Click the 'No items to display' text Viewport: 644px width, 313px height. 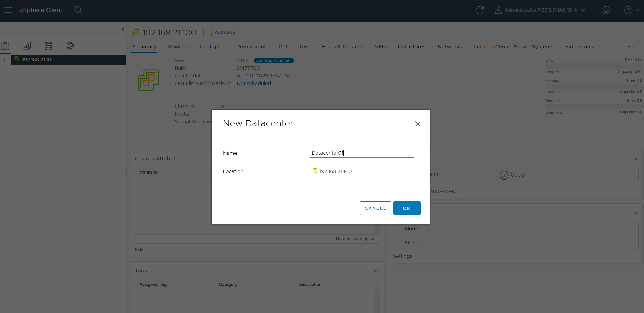pos(355,239)
